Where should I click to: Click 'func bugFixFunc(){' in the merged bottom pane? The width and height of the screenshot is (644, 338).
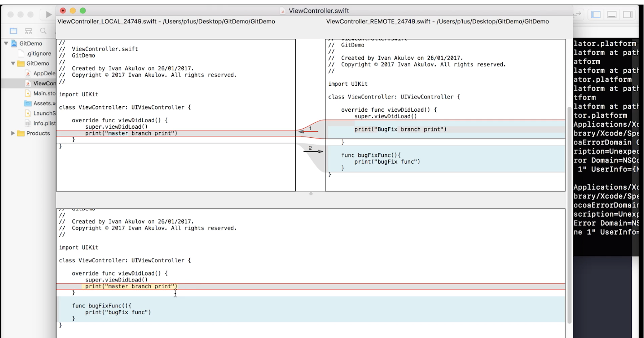pyautogui.click(x=101, y=306)
